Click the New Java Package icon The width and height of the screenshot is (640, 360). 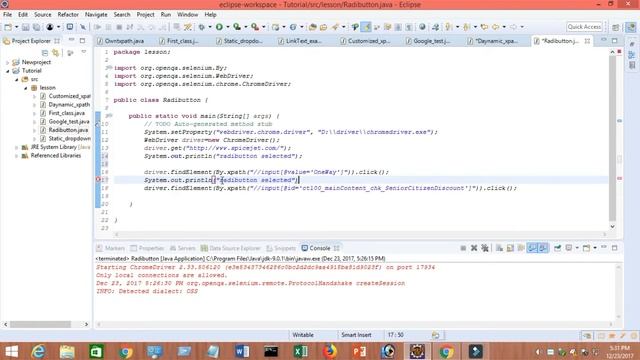[276, 27]
